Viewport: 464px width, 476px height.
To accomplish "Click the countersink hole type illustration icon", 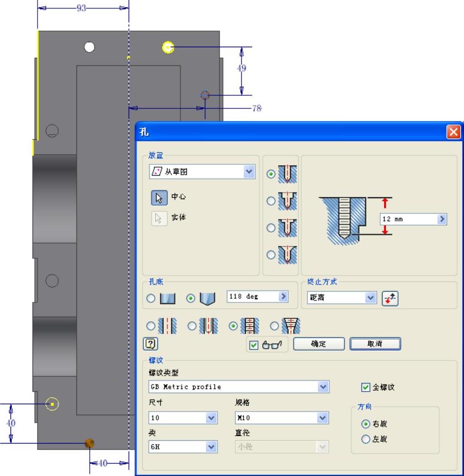I will pyautogui.click(x=287, y=254).
